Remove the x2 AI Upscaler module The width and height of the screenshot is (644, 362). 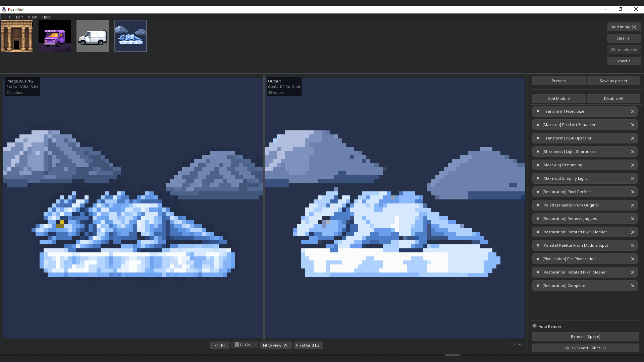coord(633,138)
